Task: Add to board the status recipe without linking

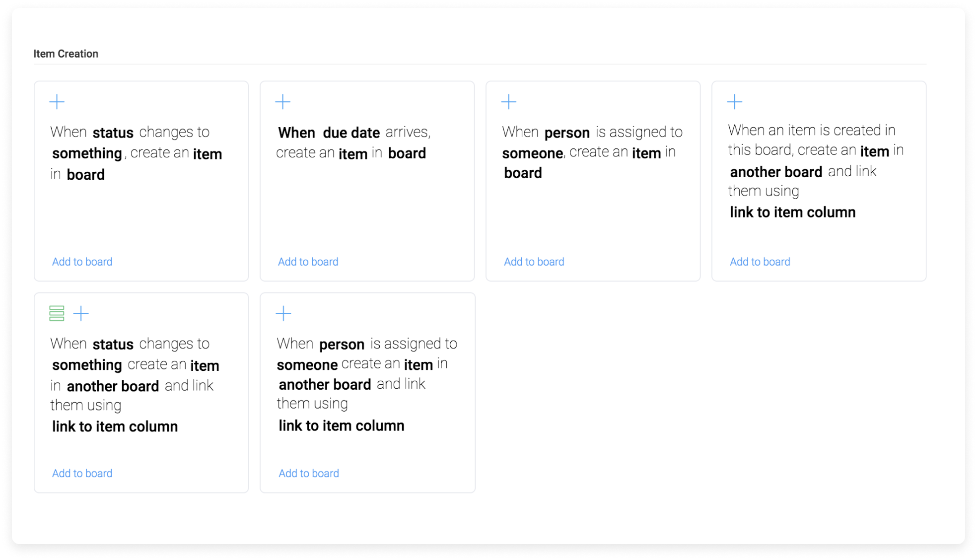Action: [82, 262]
